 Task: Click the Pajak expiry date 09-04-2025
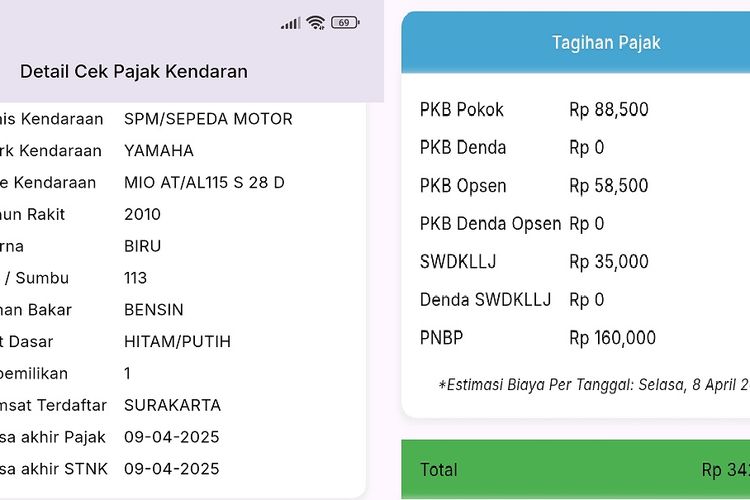(171, 437)
